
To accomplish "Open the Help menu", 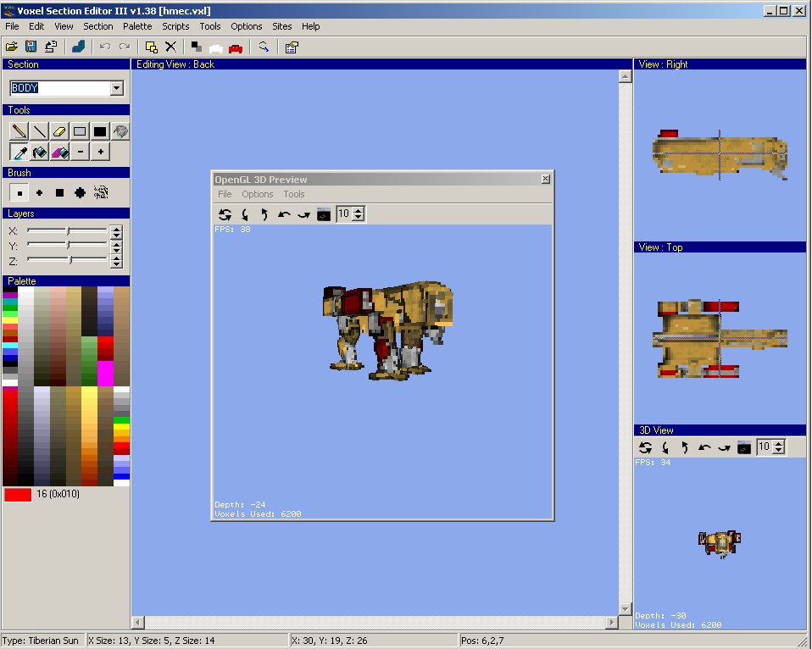I will 311,26.
